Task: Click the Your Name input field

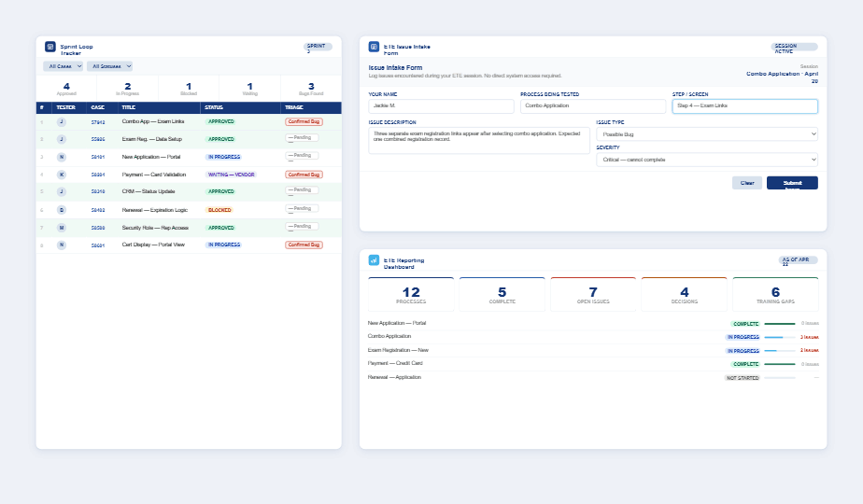Action: (441, 105)
